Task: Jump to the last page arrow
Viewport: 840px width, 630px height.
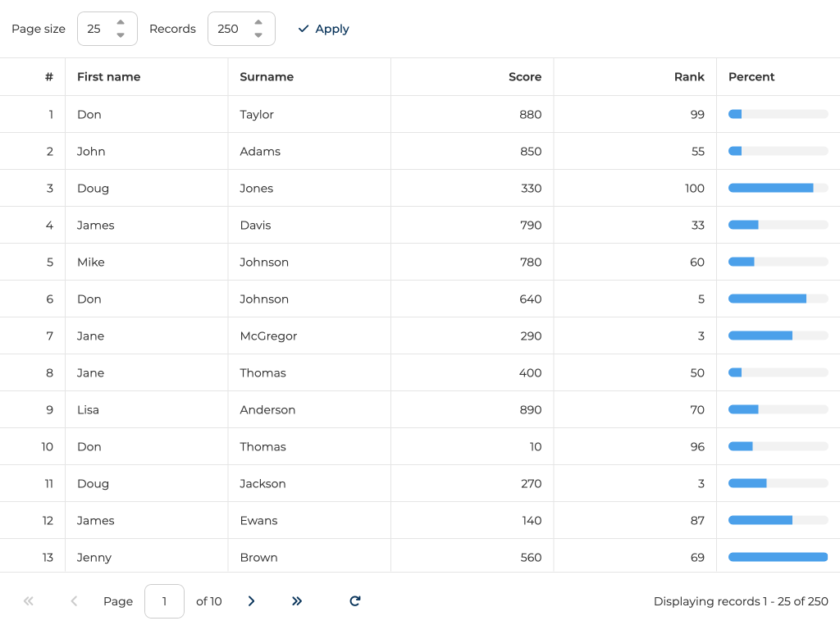Action: (x=297, y=601)
